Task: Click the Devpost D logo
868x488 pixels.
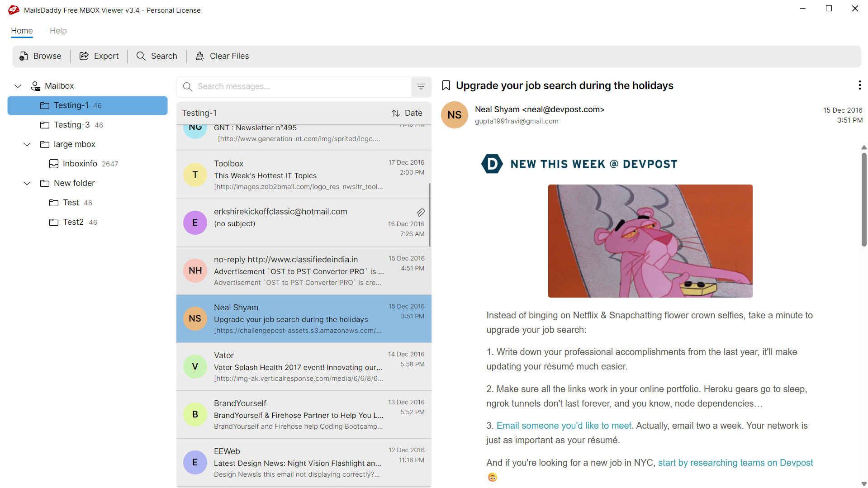Action: click(492, 164)
